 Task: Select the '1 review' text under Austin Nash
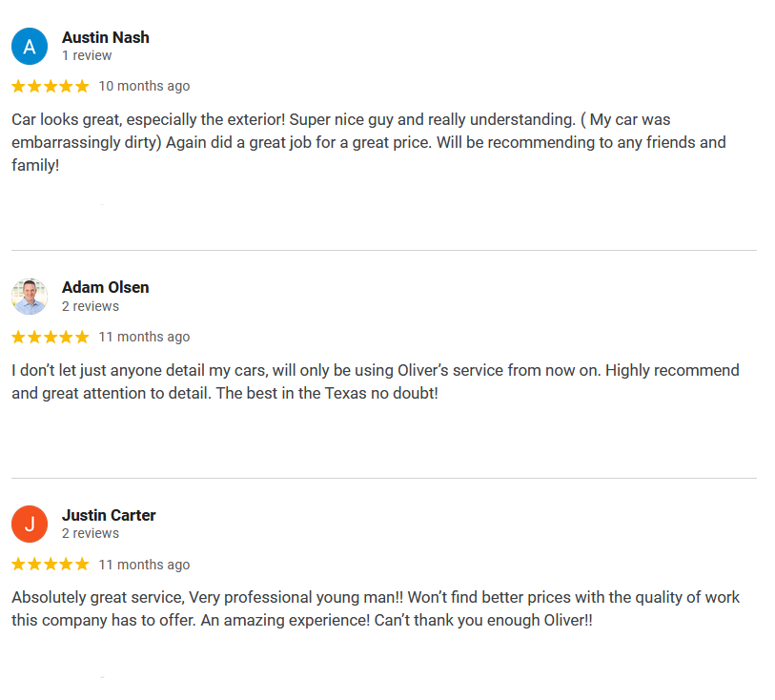(87, 55)
